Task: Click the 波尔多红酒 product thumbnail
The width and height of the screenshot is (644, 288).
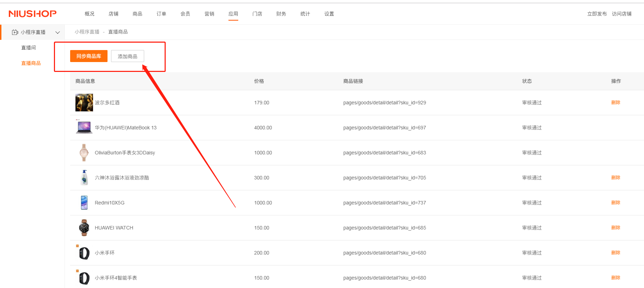Action: tap(84, 103)
